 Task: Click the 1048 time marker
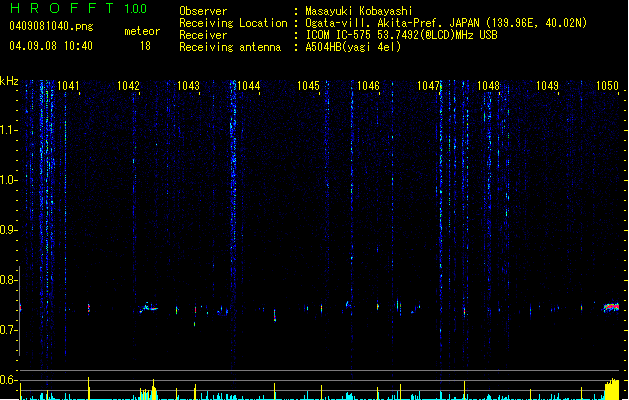coord(488,86)
